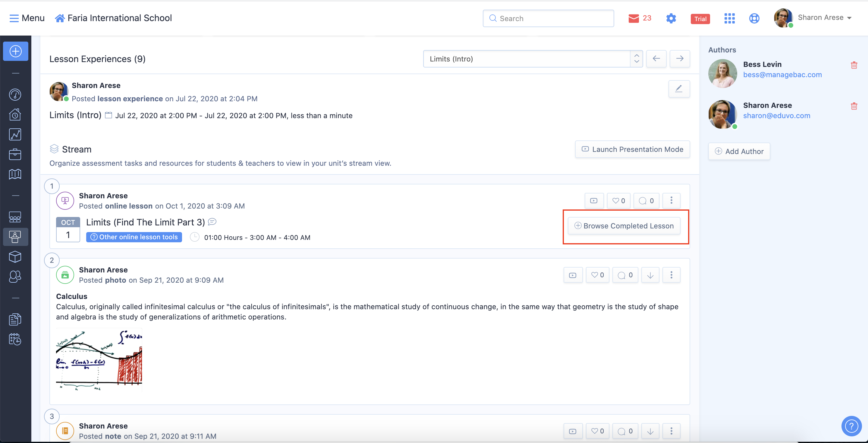Go to Faria International School home
Image resolution: width=868 pixels, height=443 pixels.
113,18
